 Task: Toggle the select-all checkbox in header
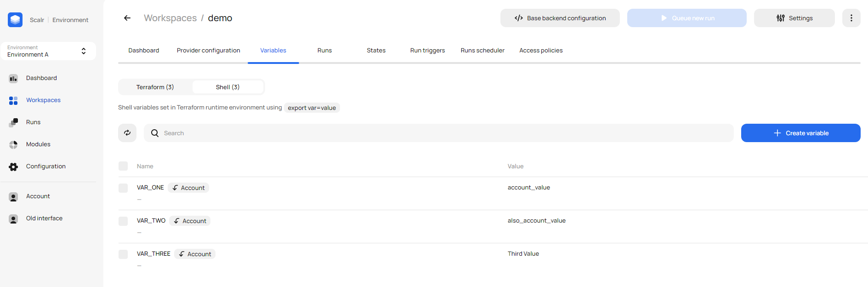point(123,166)
